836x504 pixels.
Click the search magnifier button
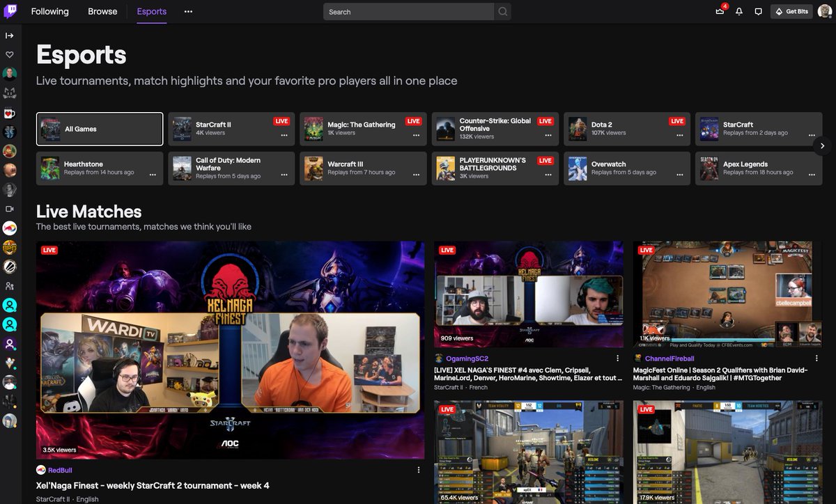tap(502, 12)
